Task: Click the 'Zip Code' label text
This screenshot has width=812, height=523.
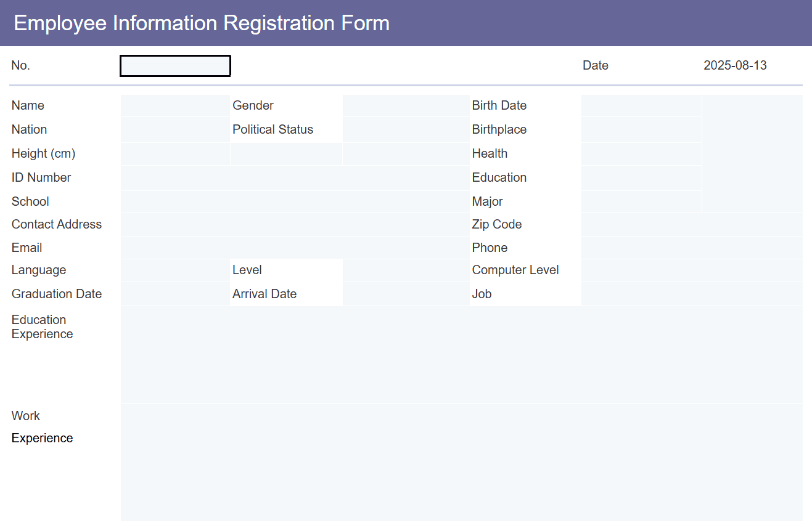Action: point(497,224)
